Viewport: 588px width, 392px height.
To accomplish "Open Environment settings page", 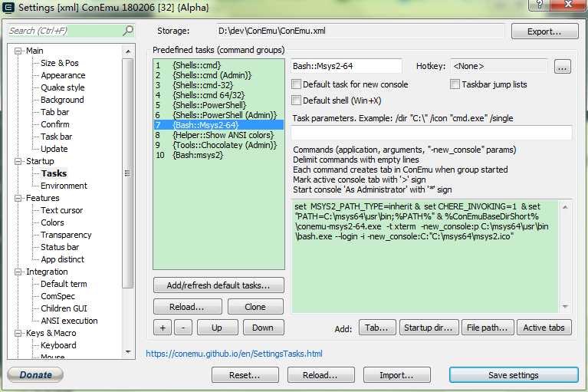I will (x=64, y=186).
